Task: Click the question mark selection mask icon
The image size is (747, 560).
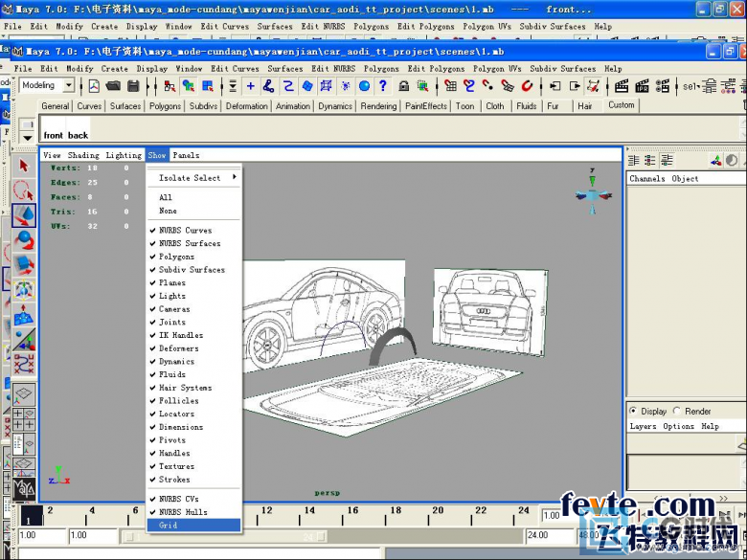Action: [382, 86]
